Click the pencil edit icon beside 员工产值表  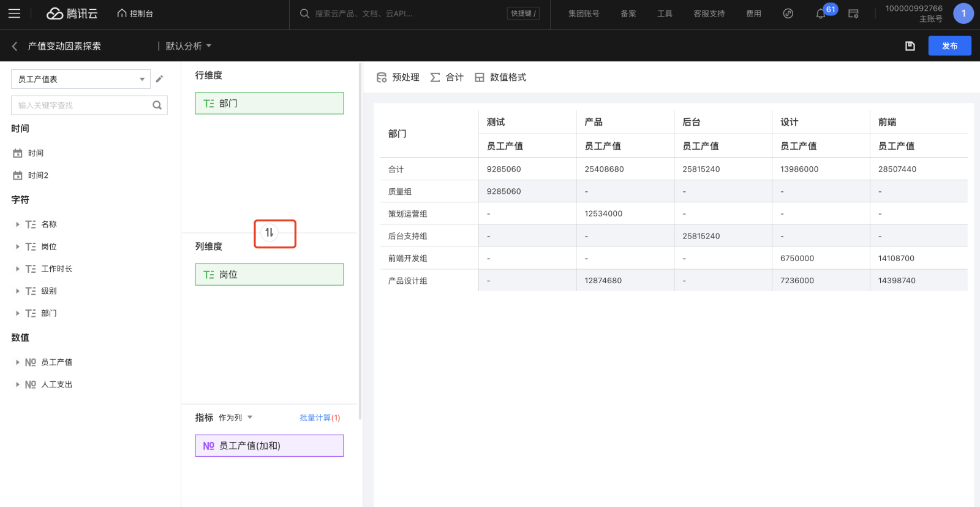159,79
